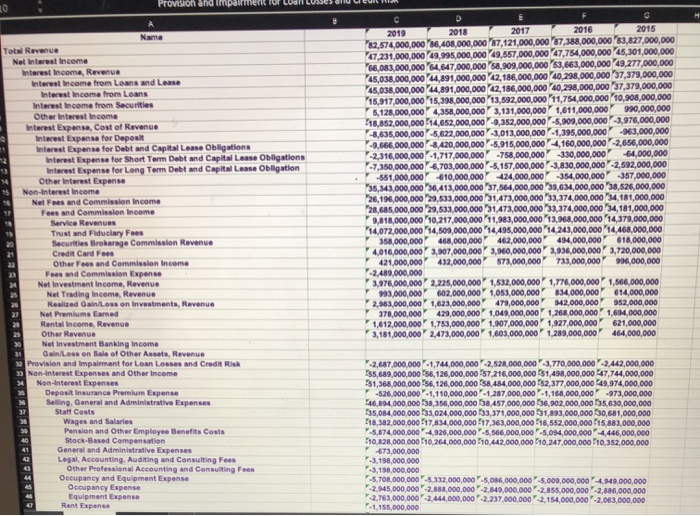Select the Service Revenues label
The width and height of the screenshot is (700, 516).
83,223
